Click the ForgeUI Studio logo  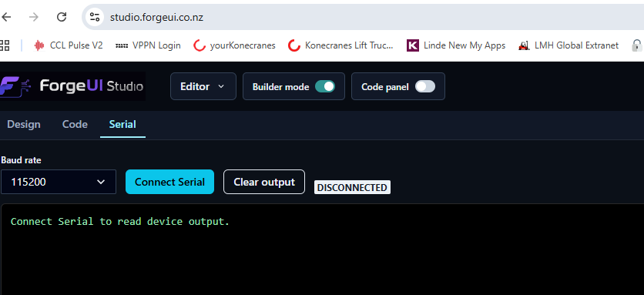pyautogui.click(x=72, y=86)
